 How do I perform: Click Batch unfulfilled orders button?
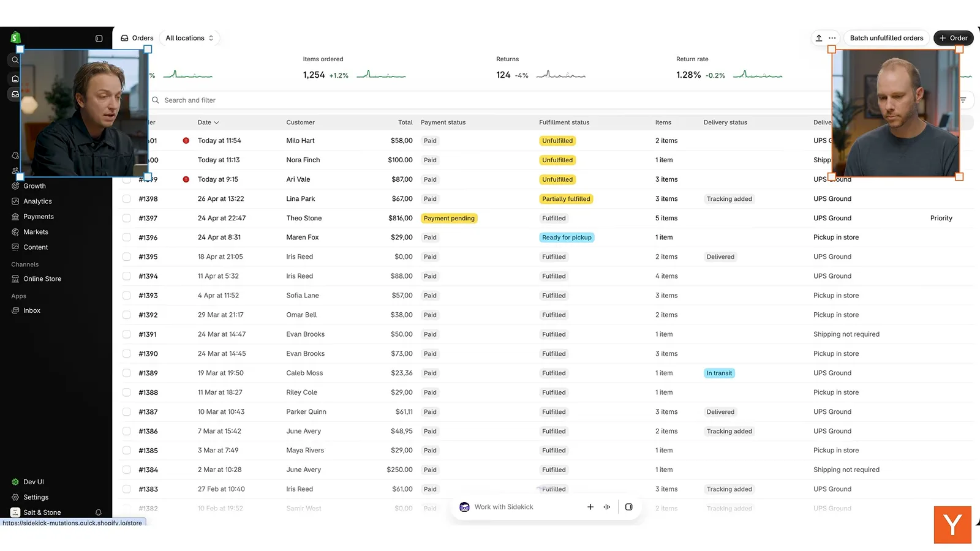tap(886, 38)
